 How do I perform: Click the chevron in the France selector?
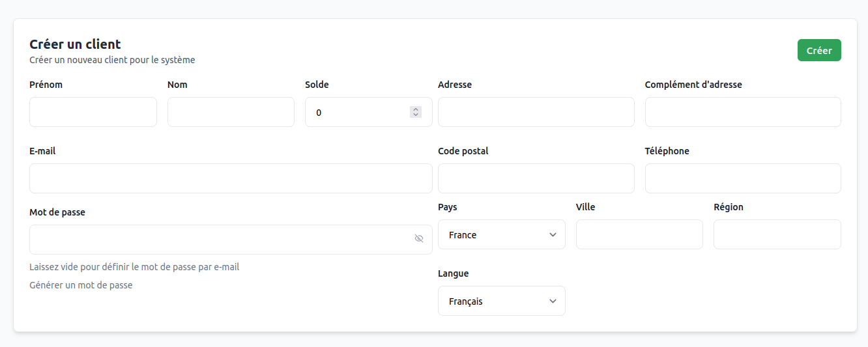pyautogui.click(x=553, y=234)
